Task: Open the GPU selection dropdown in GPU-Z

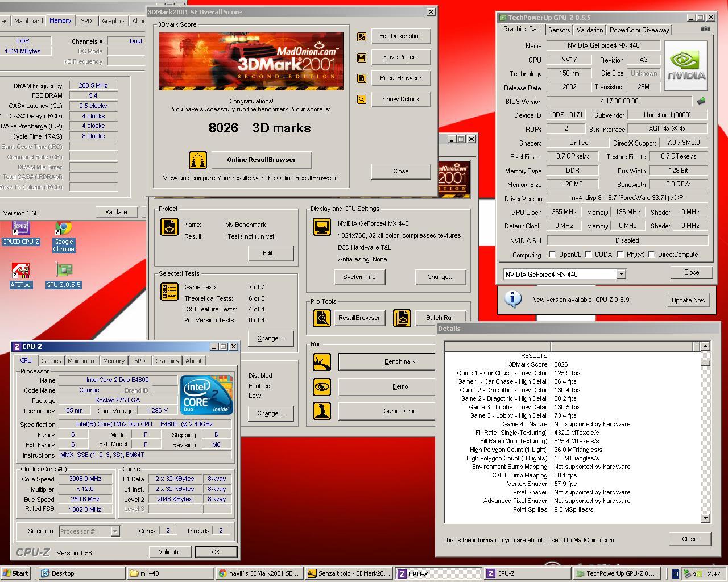Action: tap(621, 274)
